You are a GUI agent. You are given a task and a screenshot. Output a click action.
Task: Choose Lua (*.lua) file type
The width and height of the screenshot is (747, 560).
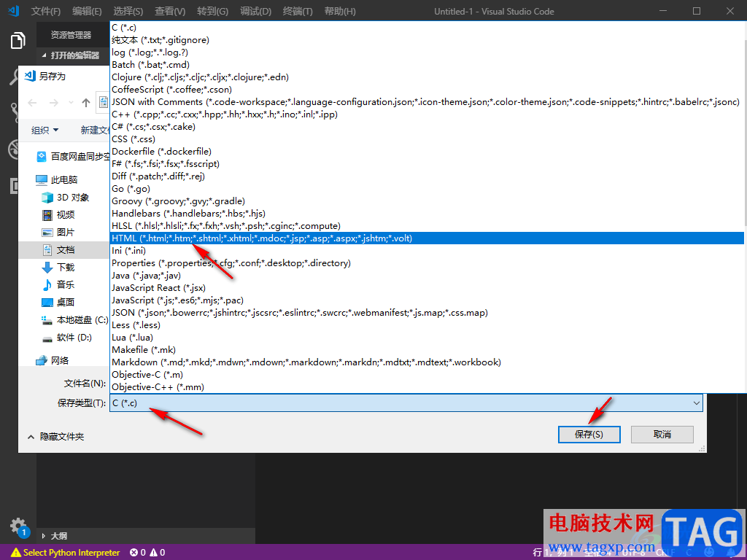[x=427, y=338]
